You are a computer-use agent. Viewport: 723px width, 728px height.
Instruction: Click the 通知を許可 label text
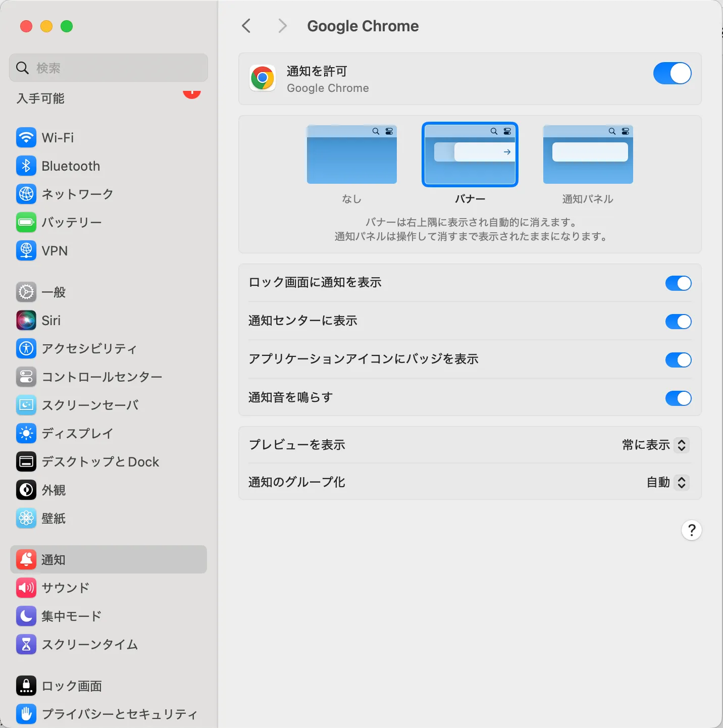[317, 71]
